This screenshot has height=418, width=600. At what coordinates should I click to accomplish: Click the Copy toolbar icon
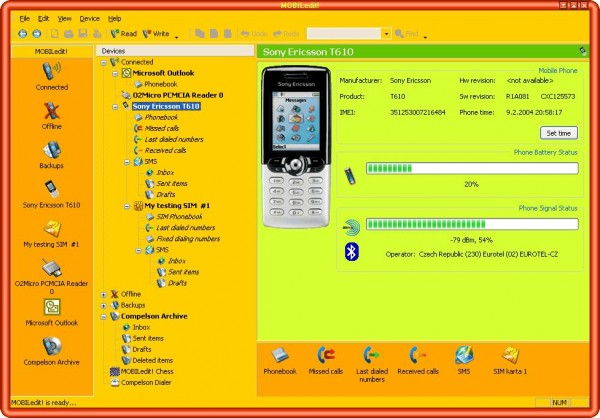[x=200, y=34]
